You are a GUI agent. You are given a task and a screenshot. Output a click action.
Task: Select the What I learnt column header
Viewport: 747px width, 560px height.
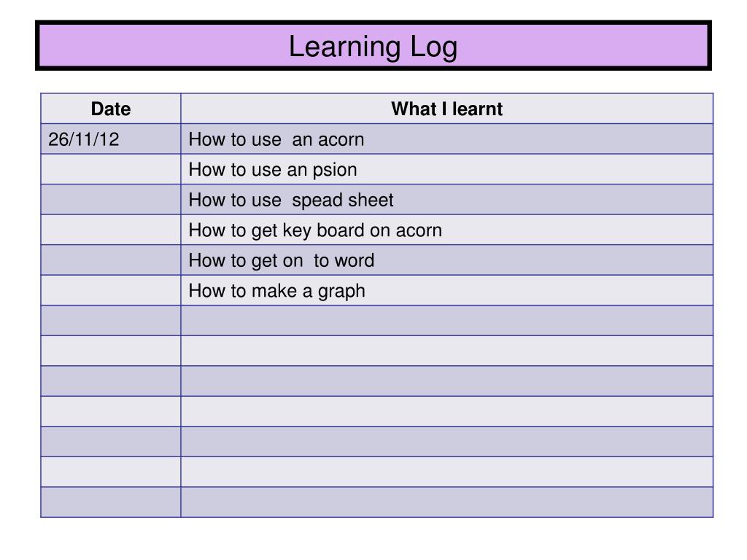click(447, 109)
